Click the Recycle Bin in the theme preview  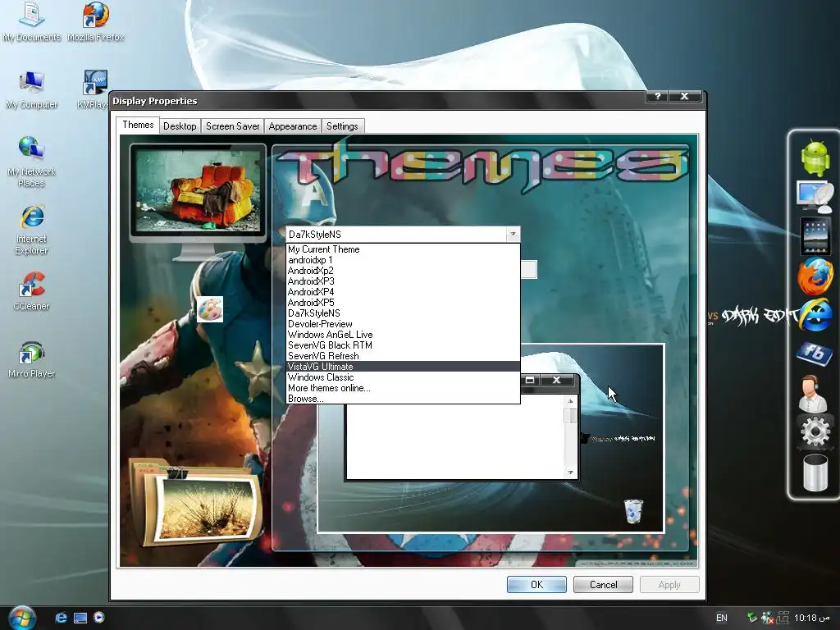(633, 510)
